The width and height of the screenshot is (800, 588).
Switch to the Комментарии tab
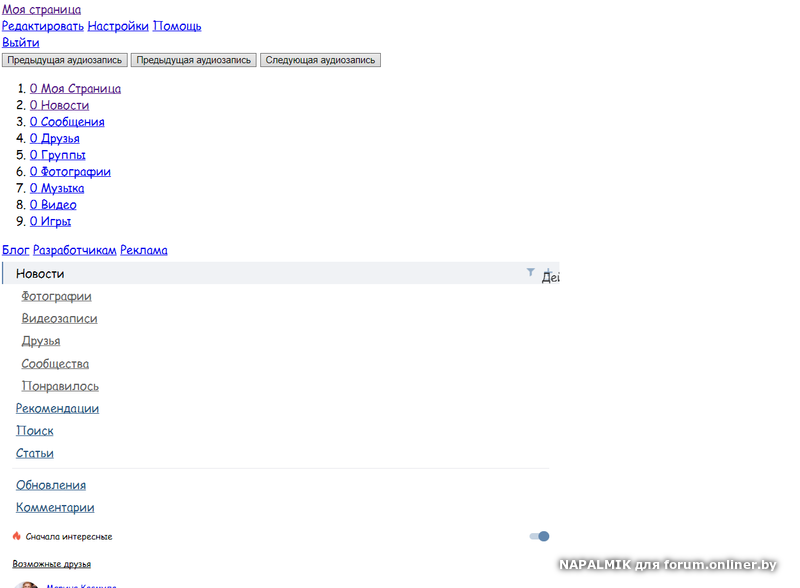55,507
